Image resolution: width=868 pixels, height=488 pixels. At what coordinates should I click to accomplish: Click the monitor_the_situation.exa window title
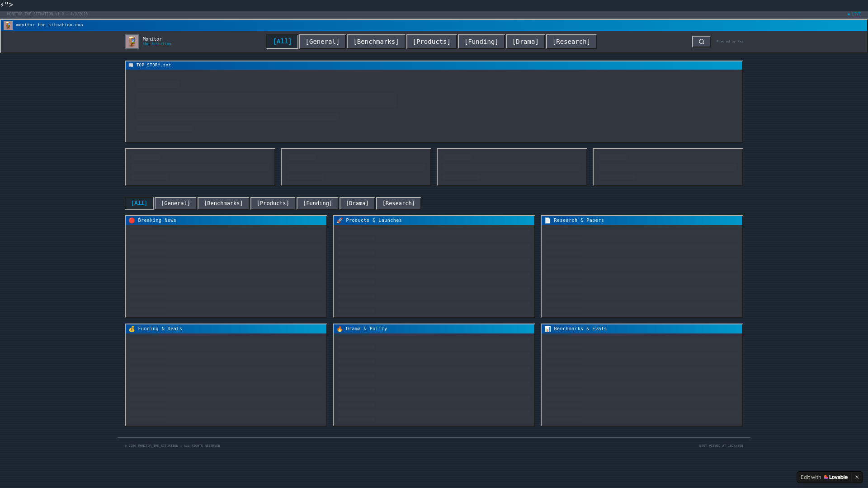coord(50,25)
